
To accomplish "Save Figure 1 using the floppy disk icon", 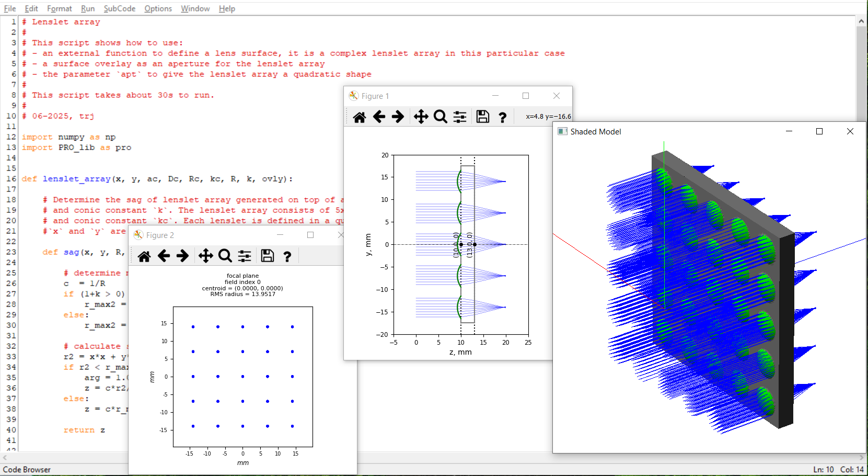I will click(x=483, y=117).
